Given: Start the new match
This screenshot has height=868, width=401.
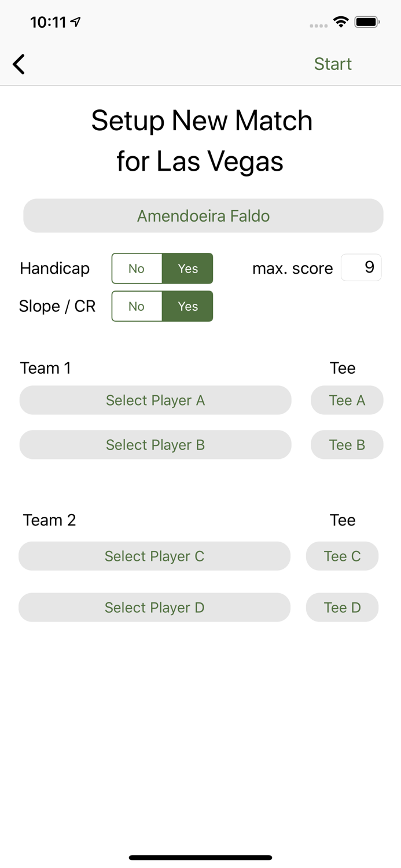Looking at the screenshot, I should tap(333, 64).
